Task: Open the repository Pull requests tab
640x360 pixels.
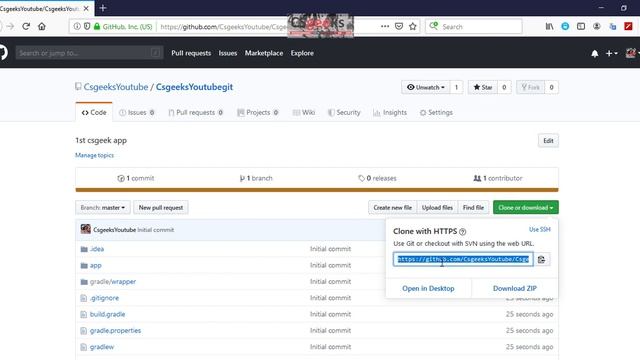Action: click(x=196, y=113)
